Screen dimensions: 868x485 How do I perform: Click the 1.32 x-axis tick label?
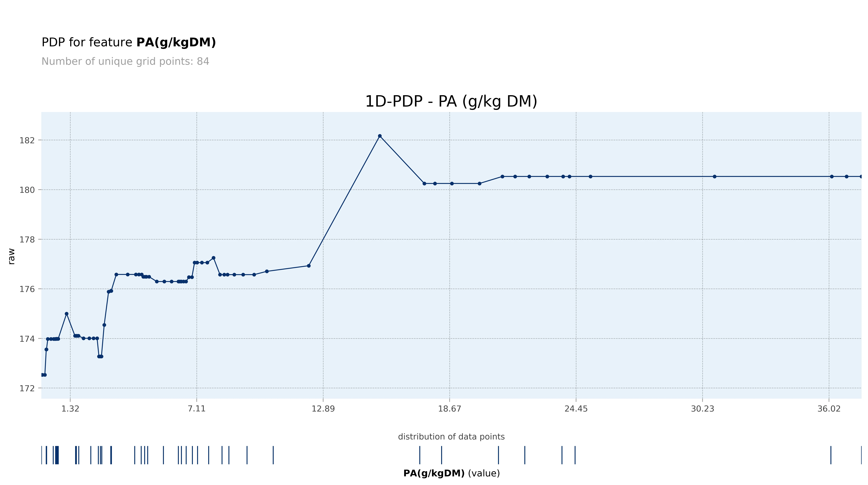point(70,409)
